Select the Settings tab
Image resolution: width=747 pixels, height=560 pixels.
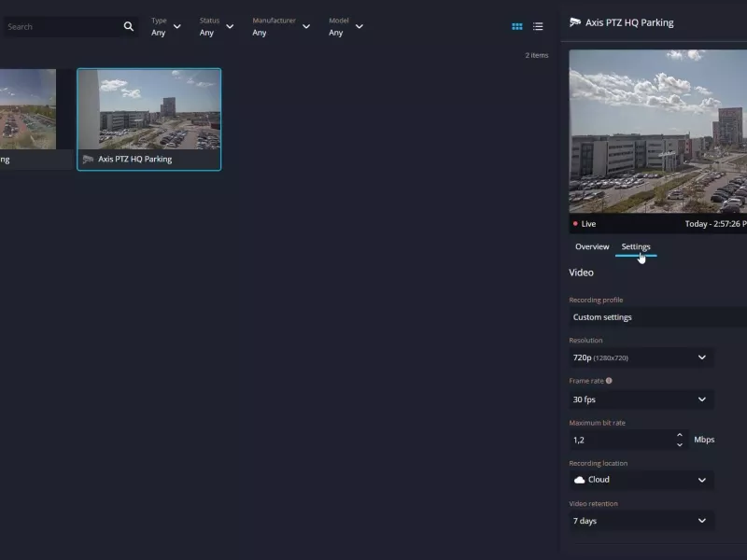pyautogui.click(x=636, y=247)
